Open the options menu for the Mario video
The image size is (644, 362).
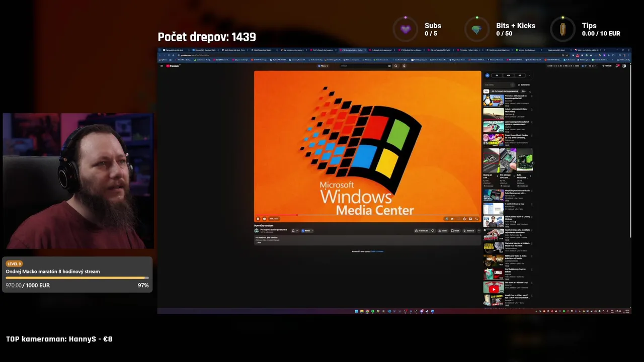pos(532,135)
